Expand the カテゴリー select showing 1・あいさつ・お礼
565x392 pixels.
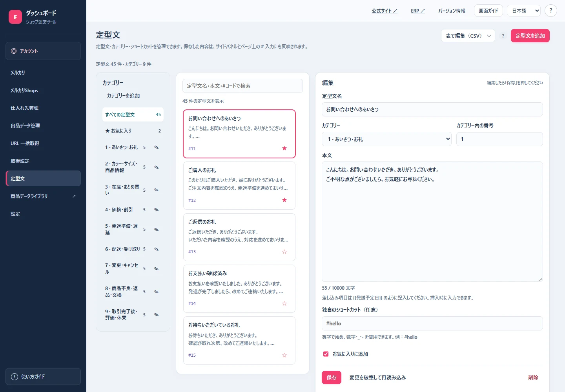pyautogui.click(x=387, y=139)
